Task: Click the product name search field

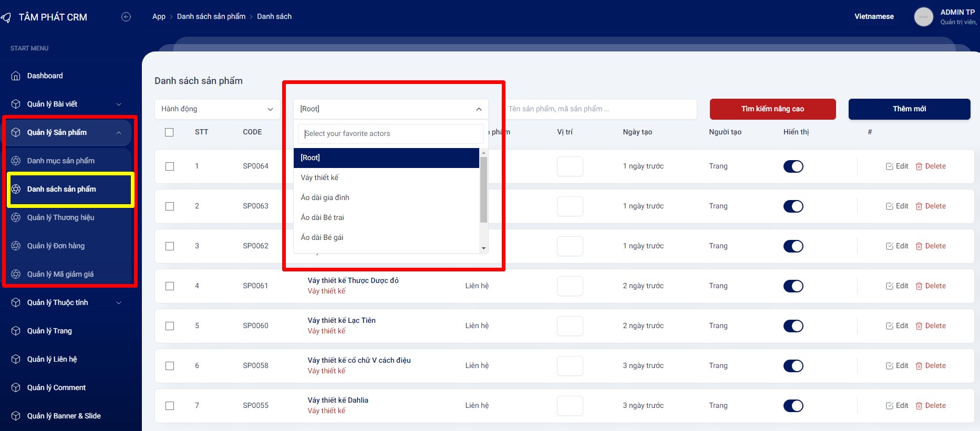Action: point(599,109)
